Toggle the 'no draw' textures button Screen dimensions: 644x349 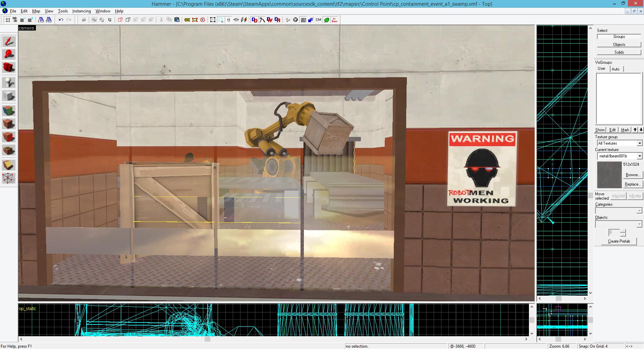[x=334, y=20]
